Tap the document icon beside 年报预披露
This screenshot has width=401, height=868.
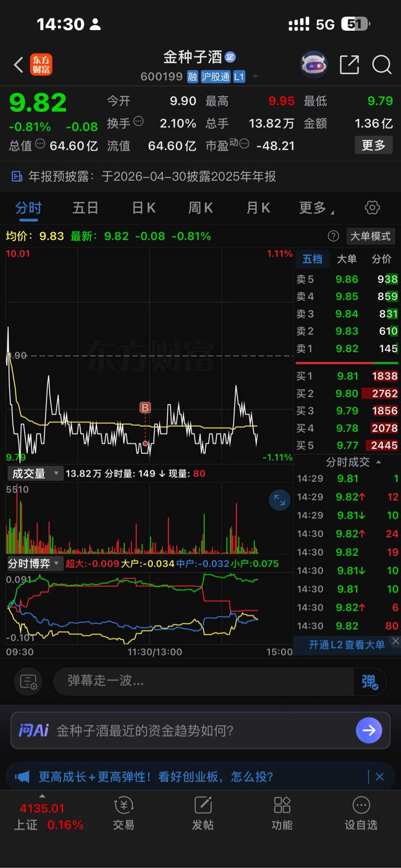point(17,177)
